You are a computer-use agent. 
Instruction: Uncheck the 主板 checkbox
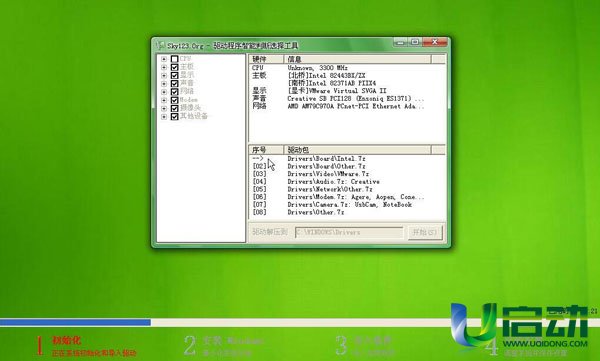pyautogui.click(x=174, y=67)
